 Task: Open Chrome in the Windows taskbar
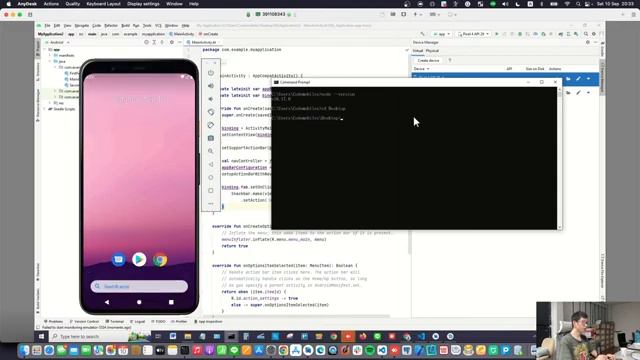[334, 336]
